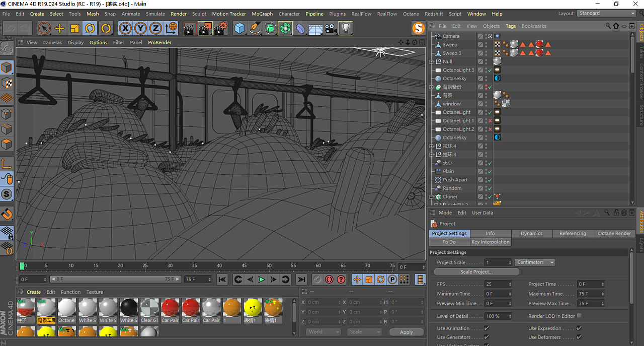Toggle the Y axis lock icon
The width and height of the screenshot is (644, 346).
pyautogui.click(x=141, y=28)
